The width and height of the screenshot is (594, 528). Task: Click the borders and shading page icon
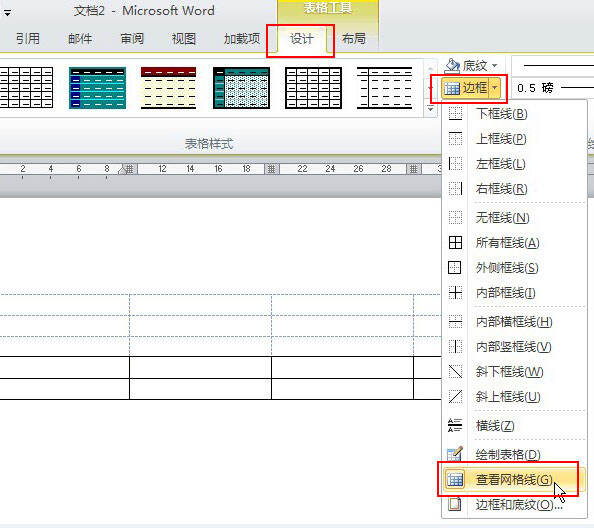coord(455,505)
